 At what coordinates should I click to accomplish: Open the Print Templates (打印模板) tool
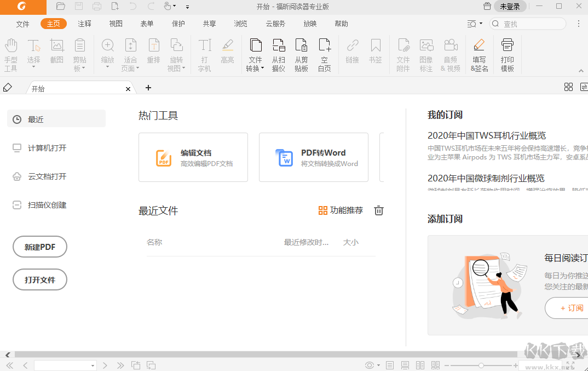click(x=507, y=53)
